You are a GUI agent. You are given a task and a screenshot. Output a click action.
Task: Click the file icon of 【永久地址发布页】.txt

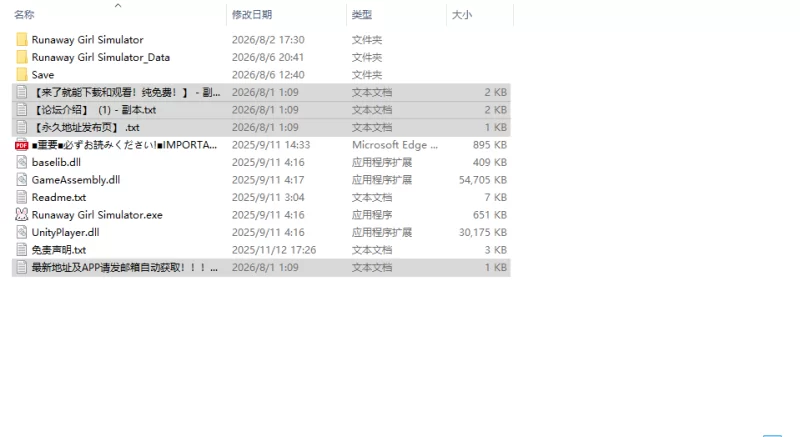click(x=21, y=127)
